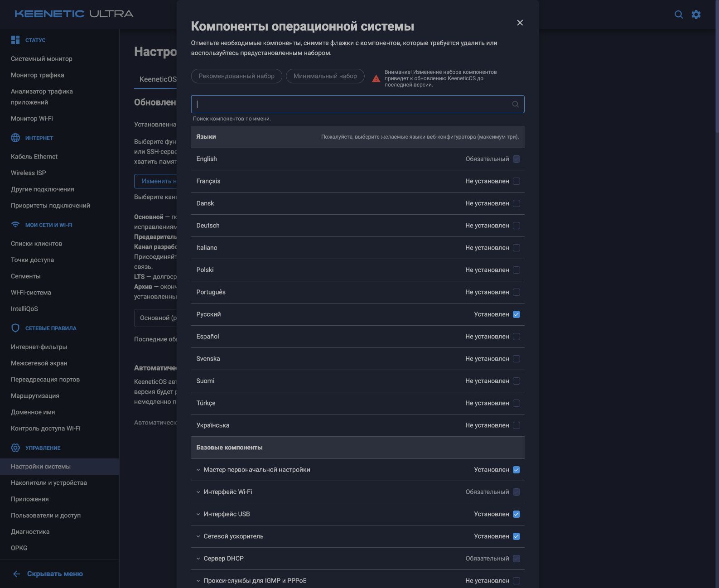The width and height of the screenshot is (719, 588).
Task: Open OPKG menu item
Action: point(19,548)
